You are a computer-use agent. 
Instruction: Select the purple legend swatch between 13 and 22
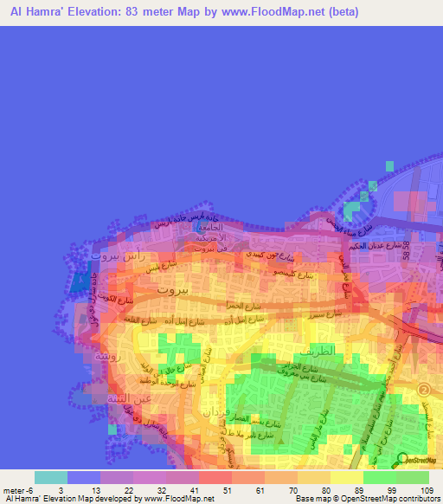point(117,477)
